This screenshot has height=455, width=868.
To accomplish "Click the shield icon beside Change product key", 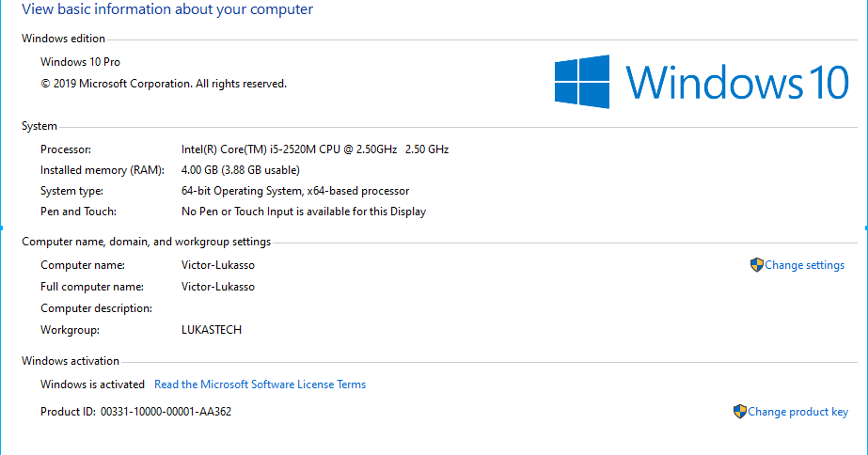I will coord(739,412).
